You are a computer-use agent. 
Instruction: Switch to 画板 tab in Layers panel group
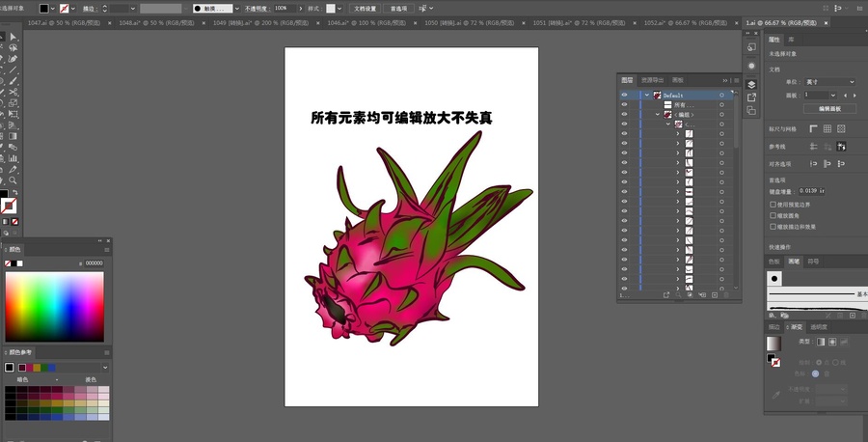click(678, 80)
